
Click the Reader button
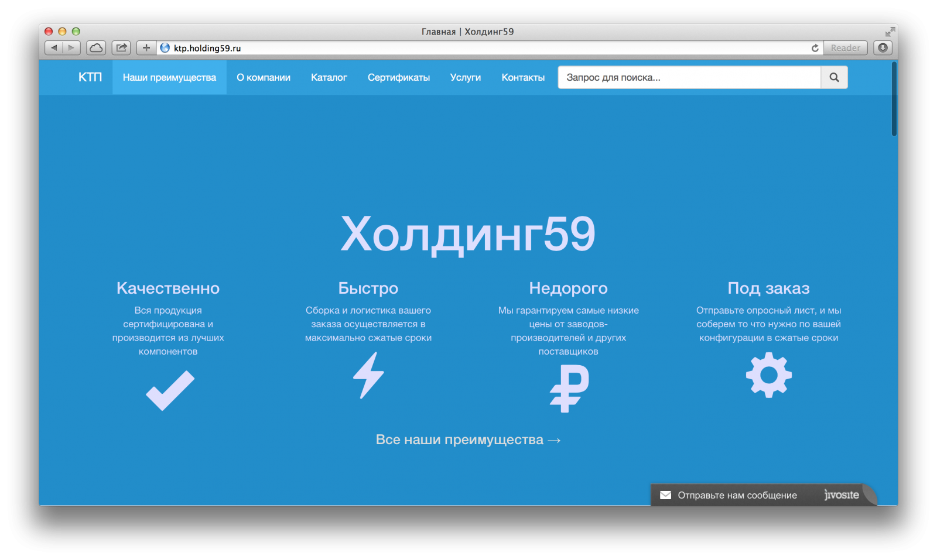(x=846, y=48)
